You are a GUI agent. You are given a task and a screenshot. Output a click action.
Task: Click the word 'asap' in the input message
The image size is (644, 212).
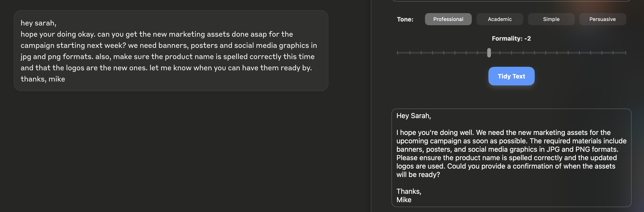(x=259, y=34)
